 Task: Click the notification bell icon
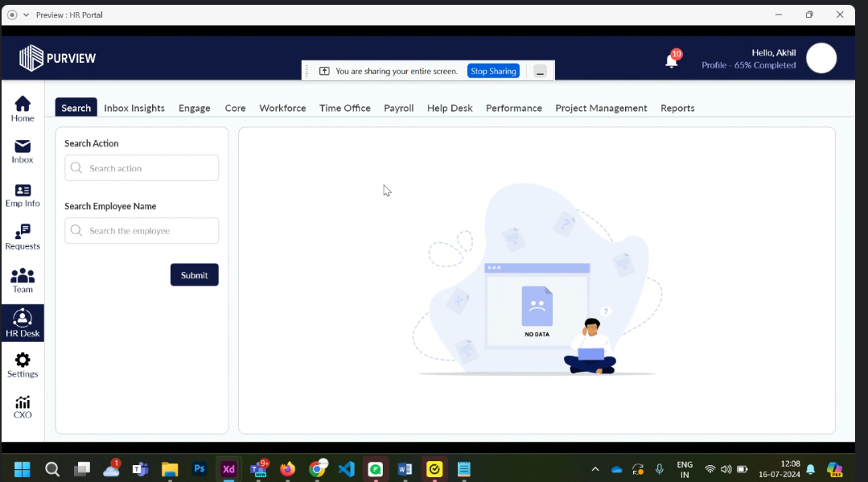tap(671, 60)
